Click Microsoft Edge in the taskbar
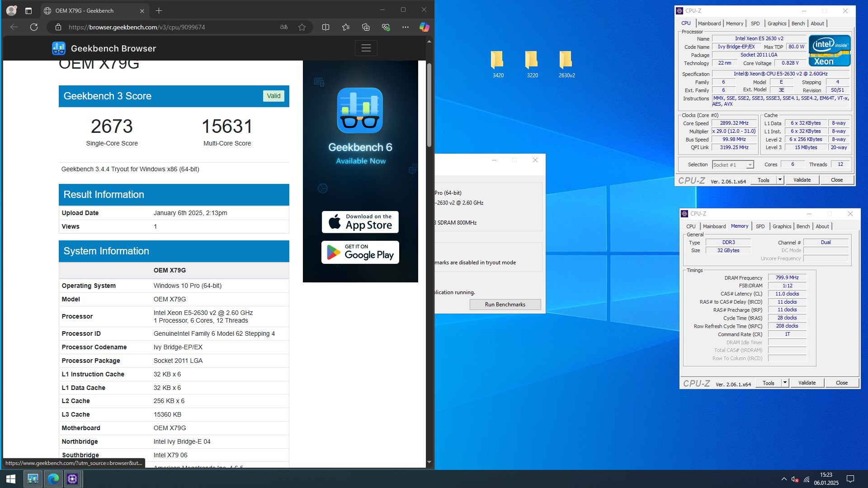The image size is (868, 488). click(53, 479)
